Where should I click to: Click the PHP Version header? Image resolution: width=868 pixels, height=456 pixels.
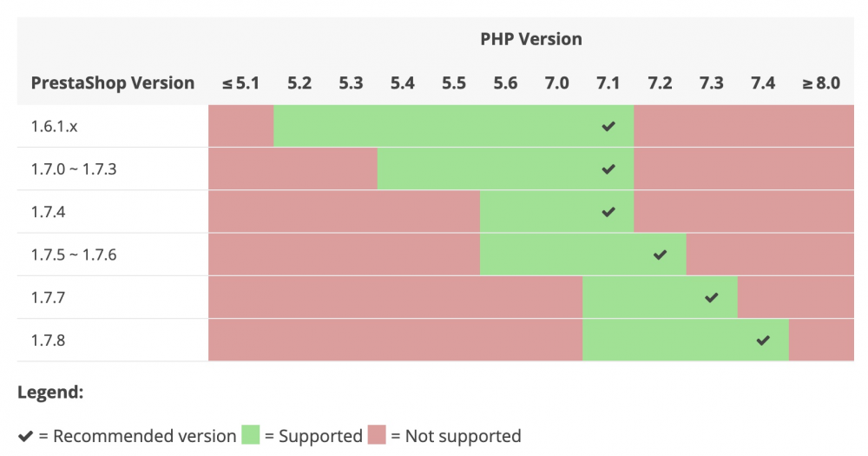click(530, 39)
